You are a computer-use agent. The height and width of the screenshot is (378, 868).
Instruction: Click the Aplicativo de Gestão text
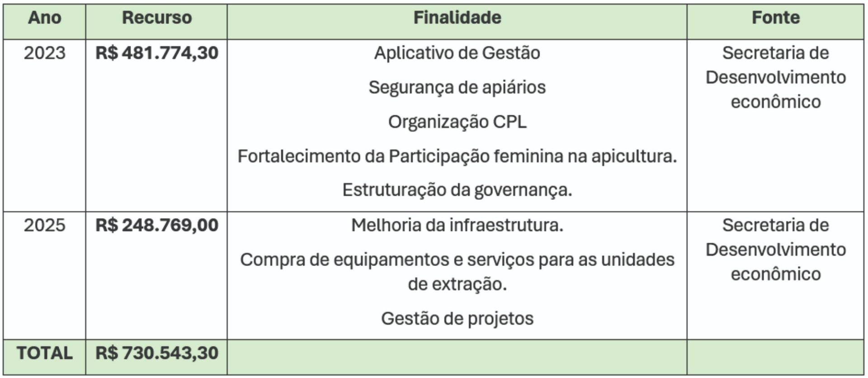click(457, 53)
